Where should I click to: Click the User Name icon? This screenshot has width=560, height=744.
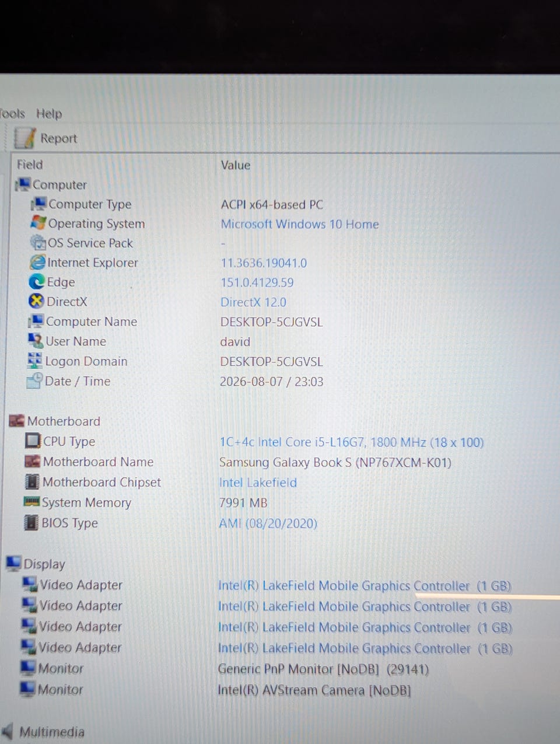(36, 340)
